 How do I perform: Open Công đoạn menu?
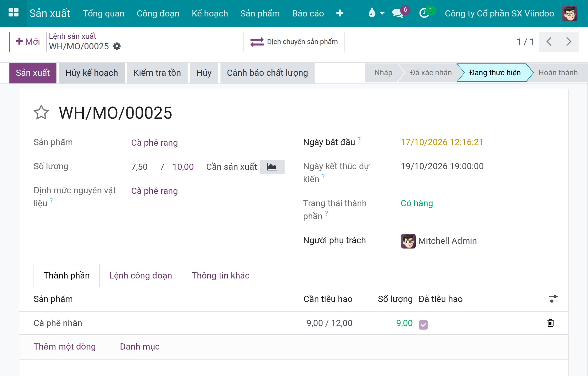(158, 14)
